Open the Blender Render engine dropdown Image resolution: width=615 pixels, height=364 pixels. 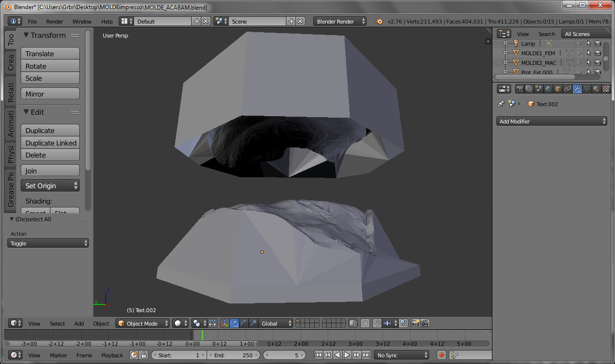[x=340, y=21]
